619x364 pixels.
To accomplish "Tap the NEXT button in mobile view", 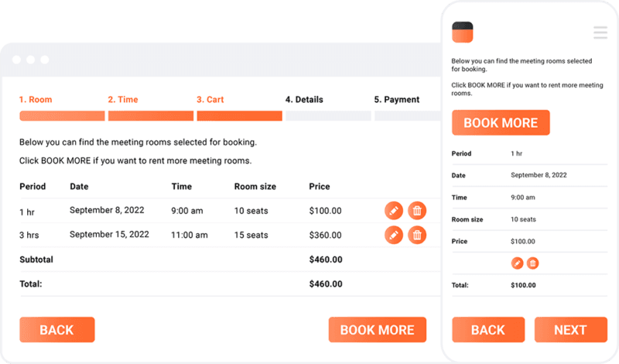I will coord(571,330).
